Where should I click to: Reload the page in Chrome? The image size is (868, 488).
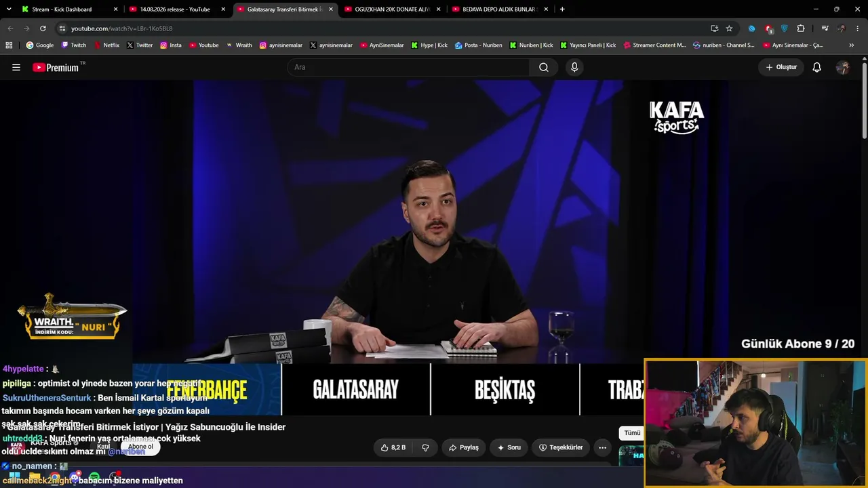coord(43,28)
